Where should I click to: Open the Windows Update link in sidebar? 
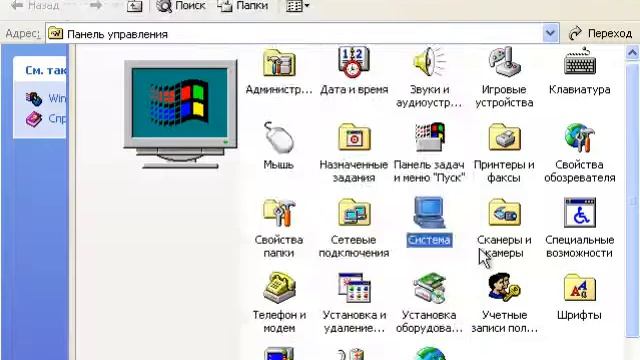pyautogui.click(x=46, y=98)
